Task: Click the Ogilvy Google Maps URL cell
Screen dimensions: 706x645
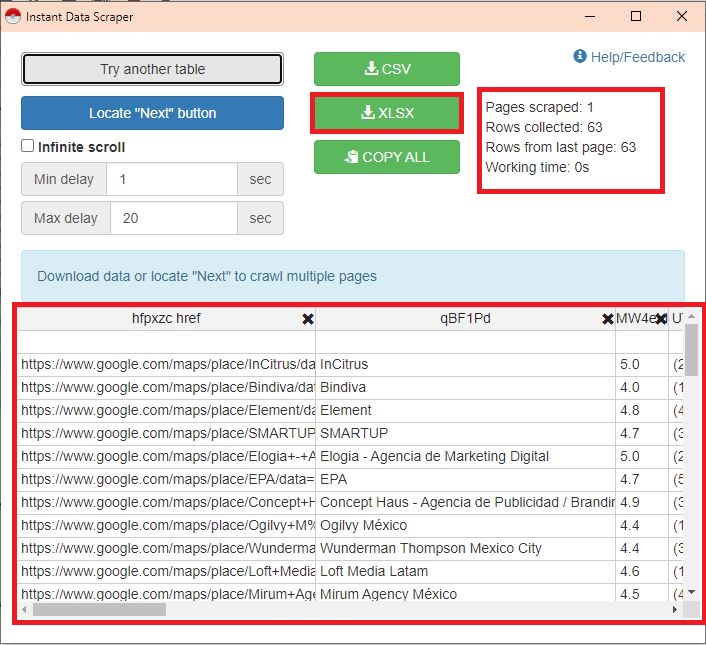Action: (x=167, y=525)
